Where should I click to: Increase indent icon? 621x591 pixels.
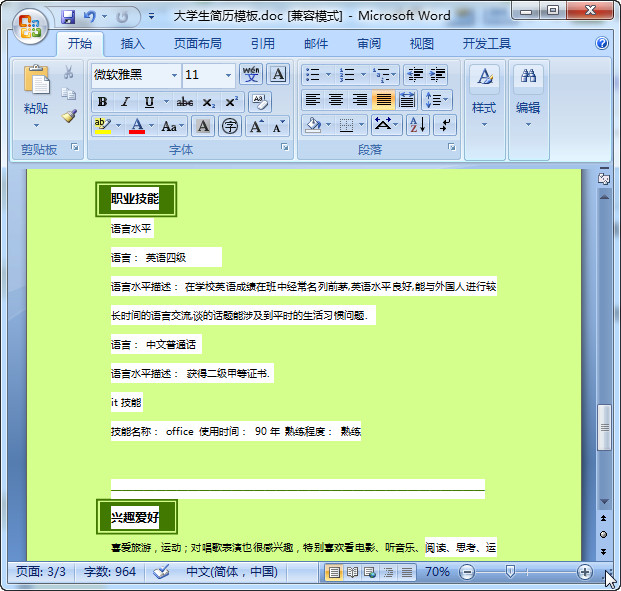point(437,74)
